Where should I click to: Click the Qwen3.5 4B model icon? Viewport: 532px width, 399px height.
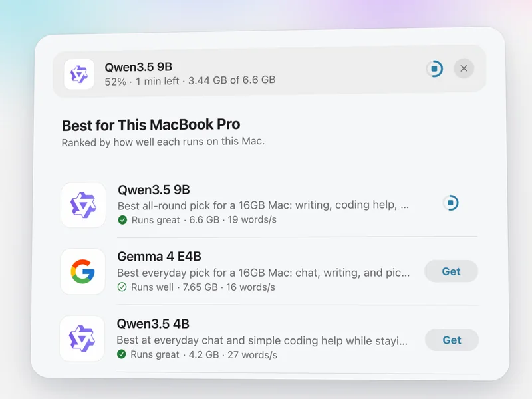click(x=82, y=338)
